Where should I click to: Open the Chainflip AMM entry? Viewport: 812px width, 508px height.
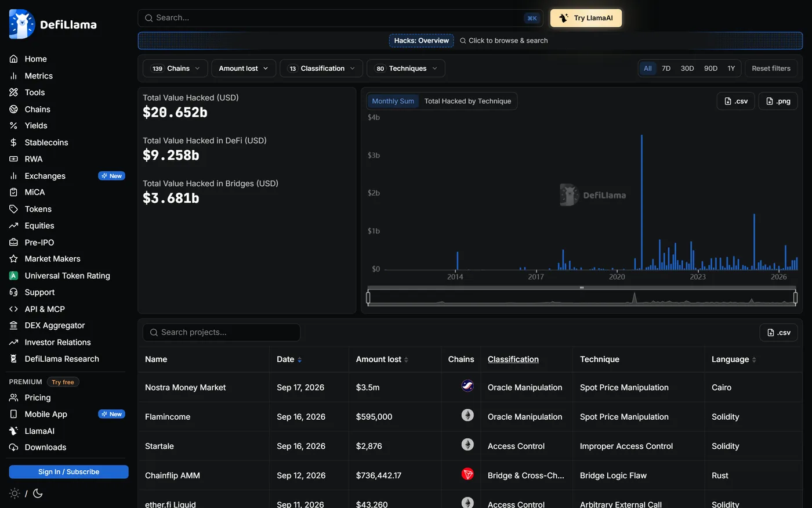pyautogui.click(x=172, y=475)
